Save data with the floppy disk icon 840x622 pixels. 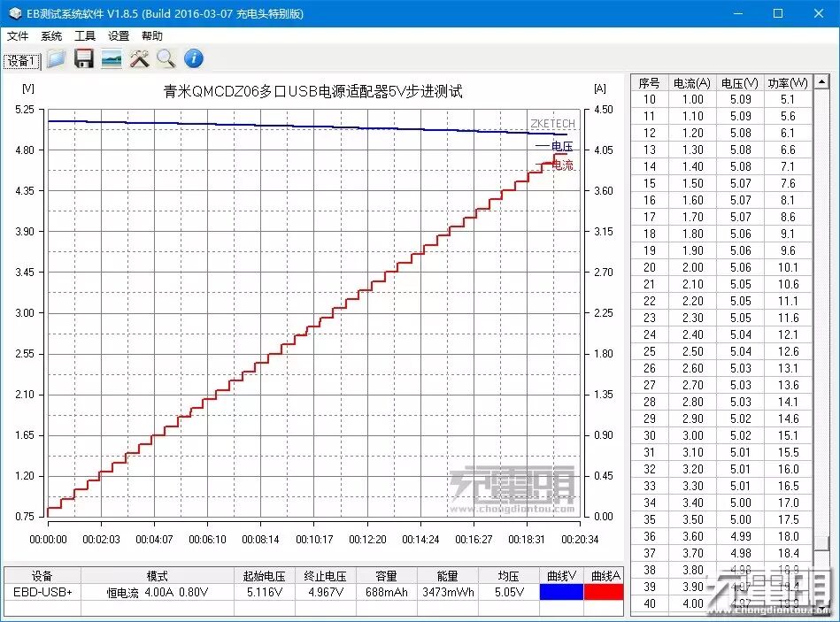tap(83, 58)
